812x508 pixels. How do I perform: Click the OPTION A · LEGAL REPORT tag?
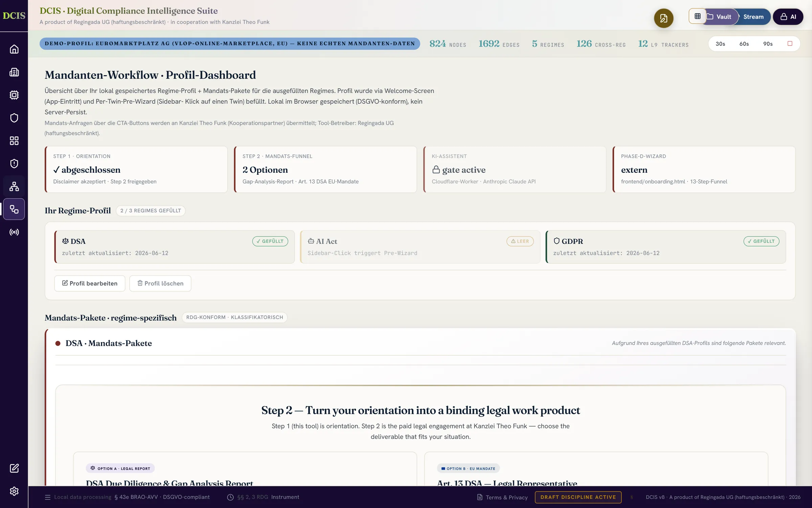pyautogui.click(x=120, y=468)
